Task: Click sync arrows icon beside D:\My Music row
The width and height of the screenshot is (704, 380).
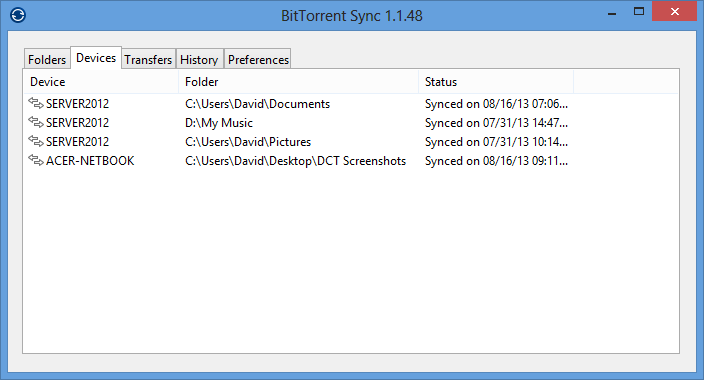Action: [36, 122]
